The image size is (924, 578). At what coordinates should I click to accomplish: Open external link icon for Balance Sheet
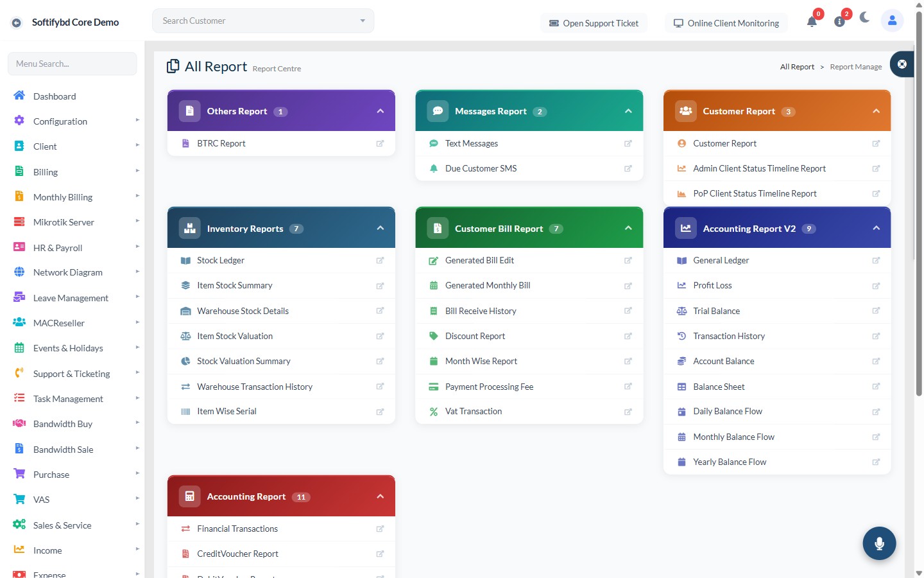[876, 387]
